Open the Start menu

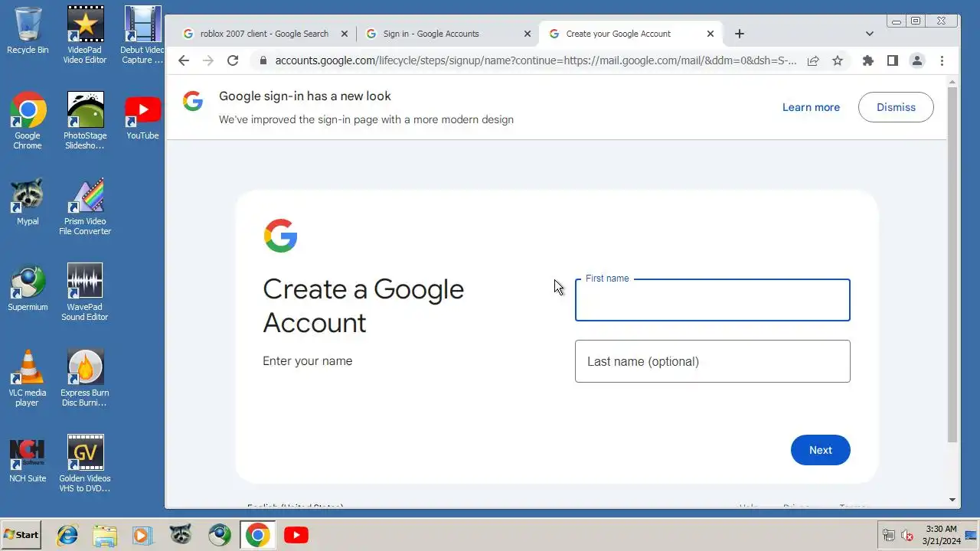click(21, 535)
